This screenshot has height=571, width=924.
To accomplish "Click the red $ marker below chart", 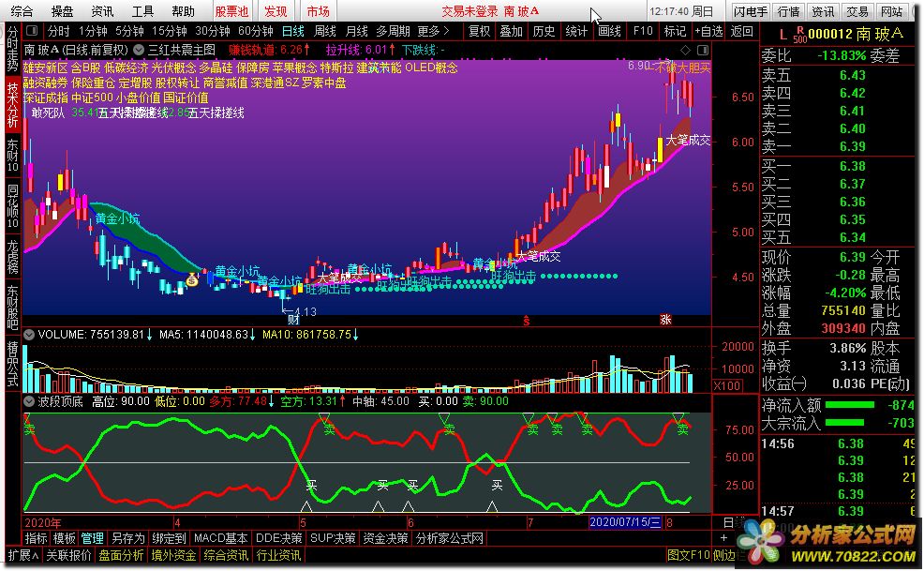I will tap(527, 321).
